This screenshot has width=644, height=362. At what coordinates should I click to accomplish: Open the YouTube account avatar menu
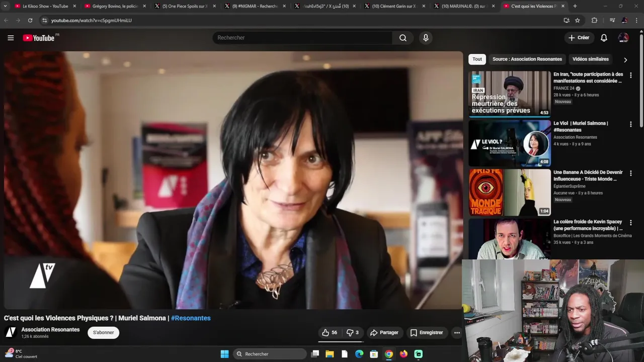(x=623, y=38)
